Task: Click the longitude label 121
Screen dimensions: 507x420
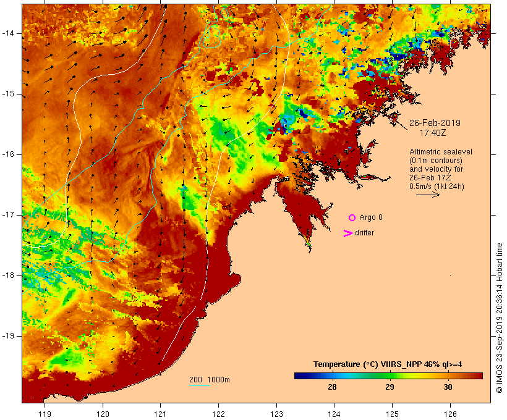Action: coord(160,414)
